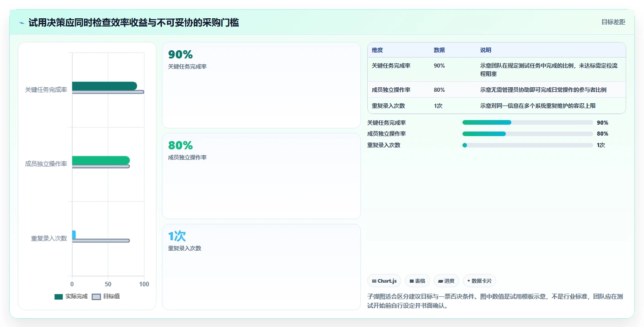Viewport: 644px width, 327px height.
Task: Open the 80% 成员独立操作率 data card
Action: [x=261, y=176]
